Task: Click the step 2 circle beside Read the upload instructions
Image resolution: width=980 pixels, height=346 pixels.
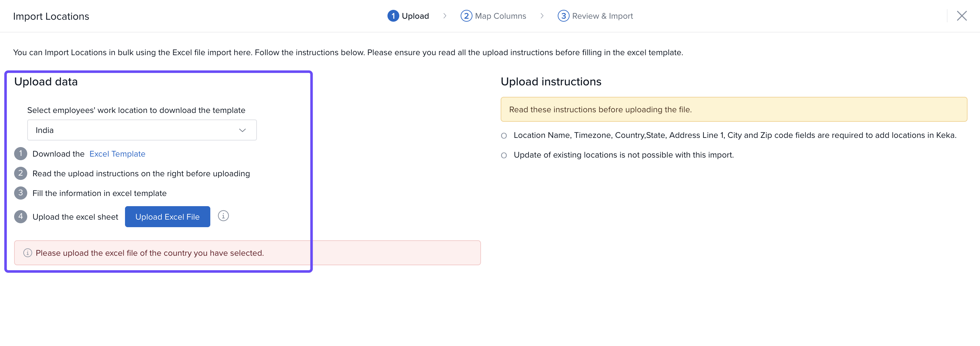Action: click(21, 174)
